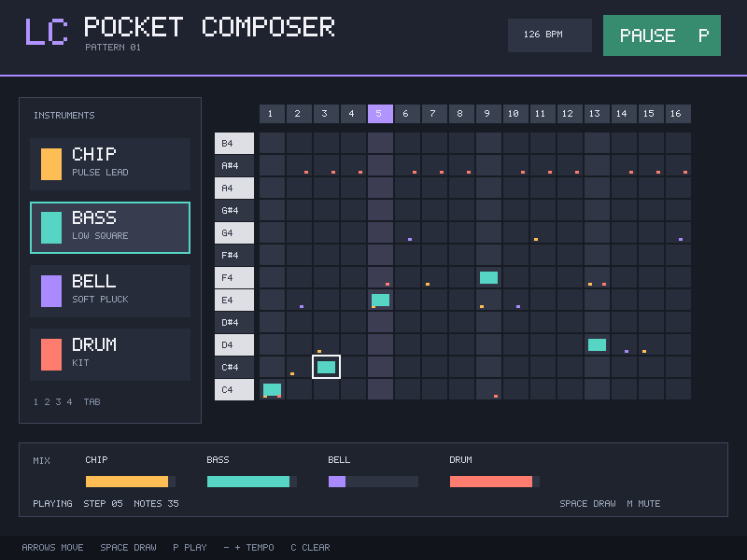Click the C4 piano key
The width and height of the screenshot is (747, 560).
tap(234, 389)
